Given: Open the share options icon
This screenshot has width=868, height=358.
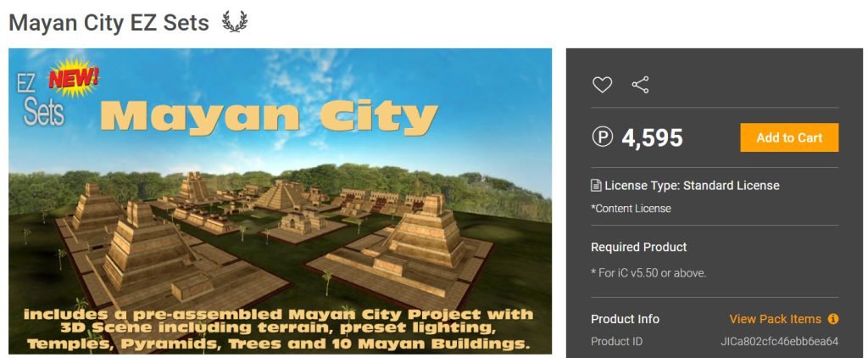Looking at the screenshot, I should pyautogui.click(x=640, y=85).
